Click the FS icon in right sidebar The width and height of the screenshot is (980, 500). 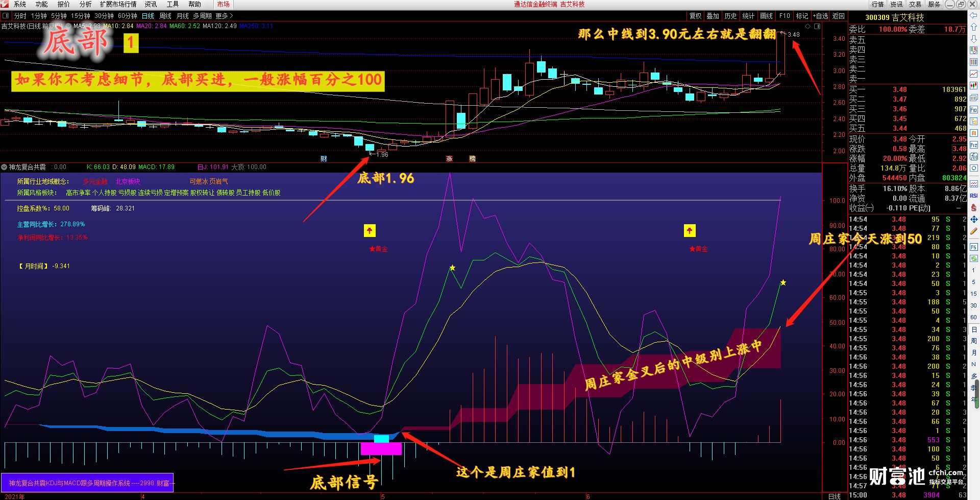click(x=973, y=247)
